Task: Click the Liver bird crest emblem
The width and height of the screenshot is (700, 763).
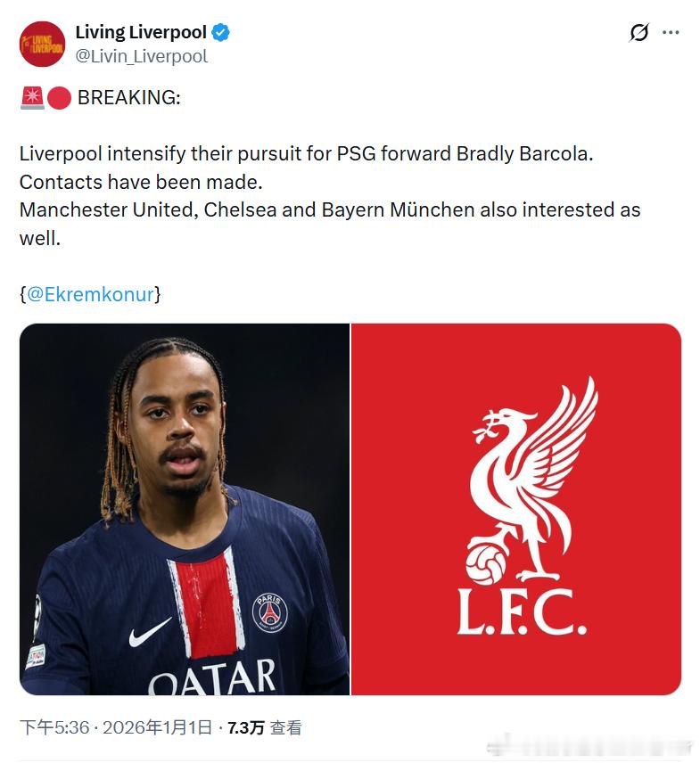Action: pos(526,481)
